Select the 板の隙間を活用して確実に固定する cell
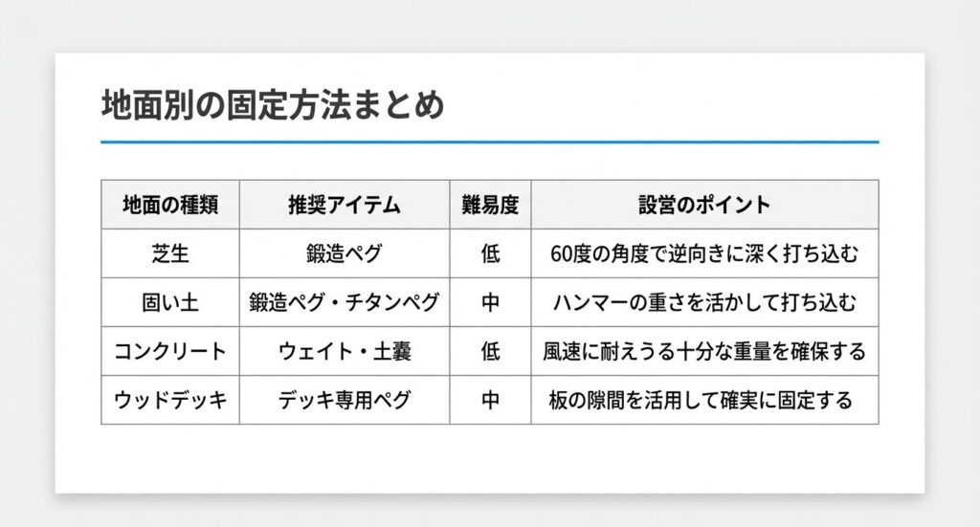 [704, 400]
